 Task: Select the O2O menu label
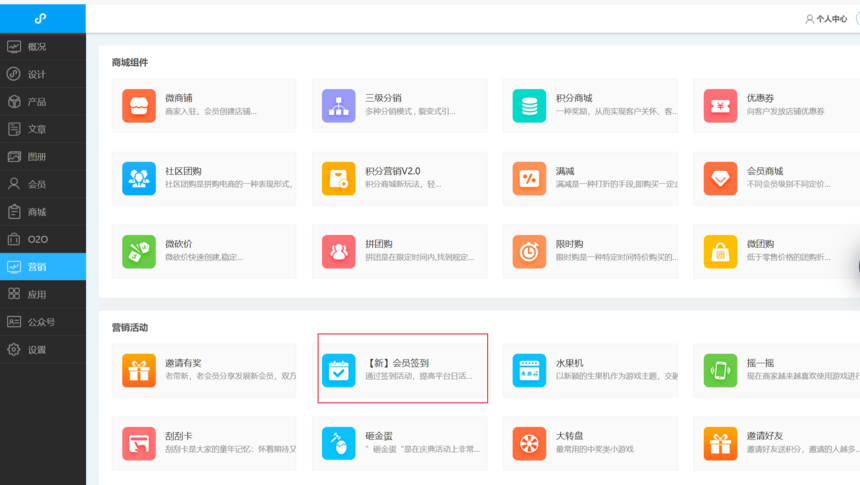pos(38,239)
